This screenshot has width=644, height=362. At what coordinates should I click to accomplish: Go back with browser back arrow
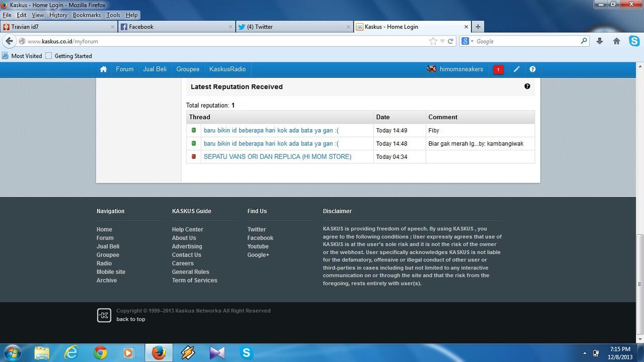10,41
